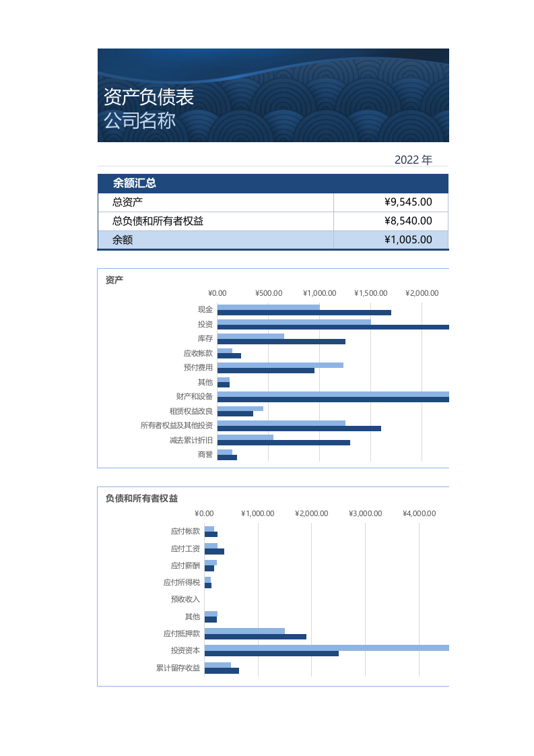The height and width of the screenshot is (756, 534).
Task: Select the 2022 年 year label
Action: [413, 160]
